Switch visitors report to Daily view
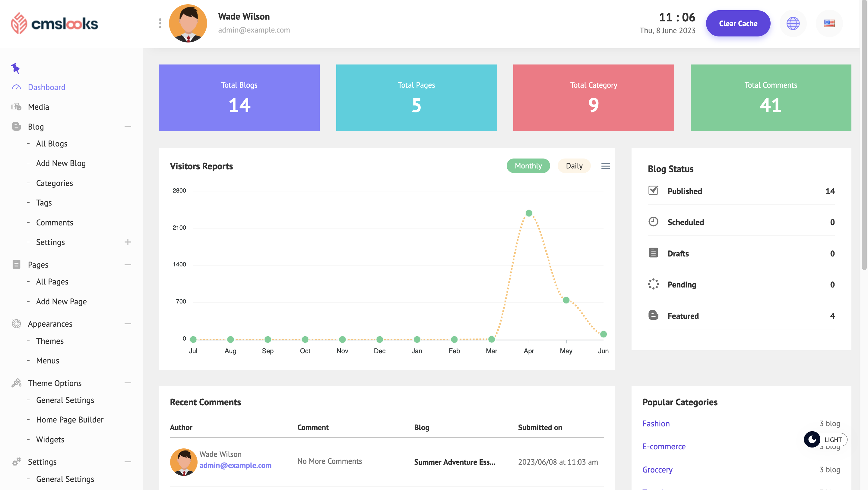The width and height of the screenshot is (868, 490). pyautogui.click(x=574, y=166)
